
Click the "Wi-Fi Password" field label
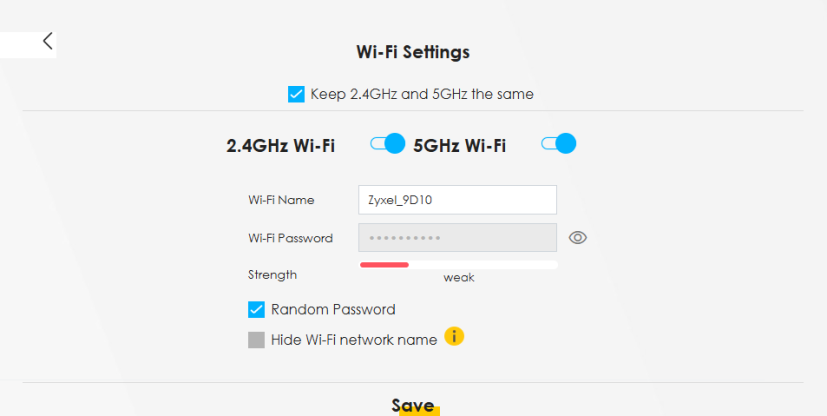[x=290, y=238]
